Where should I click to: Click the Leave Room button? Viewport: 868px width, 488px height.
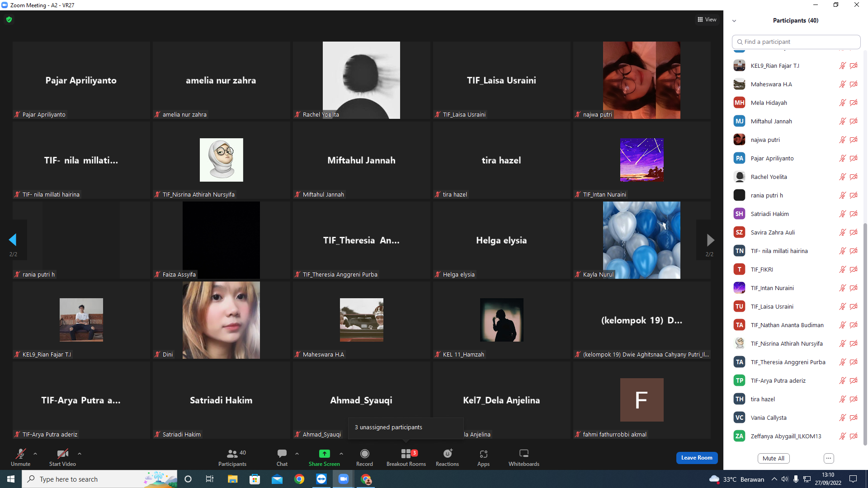click(x=697, y=458)
